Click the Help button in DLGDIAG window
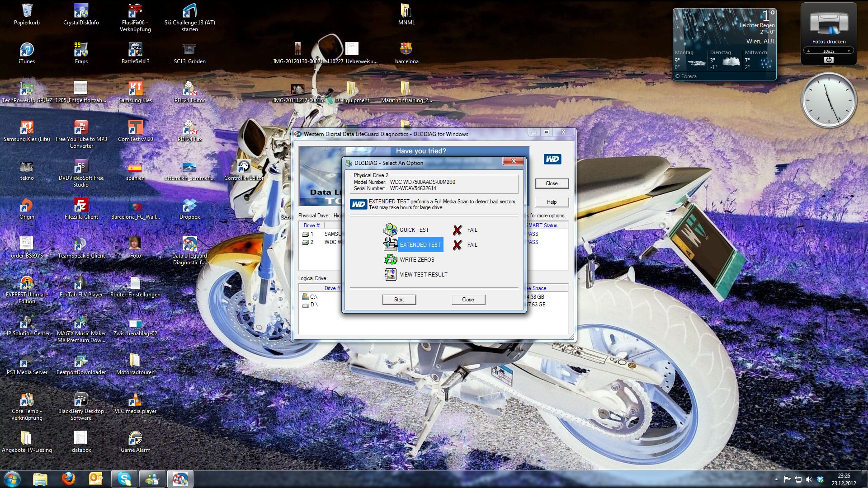 point(552,202)
